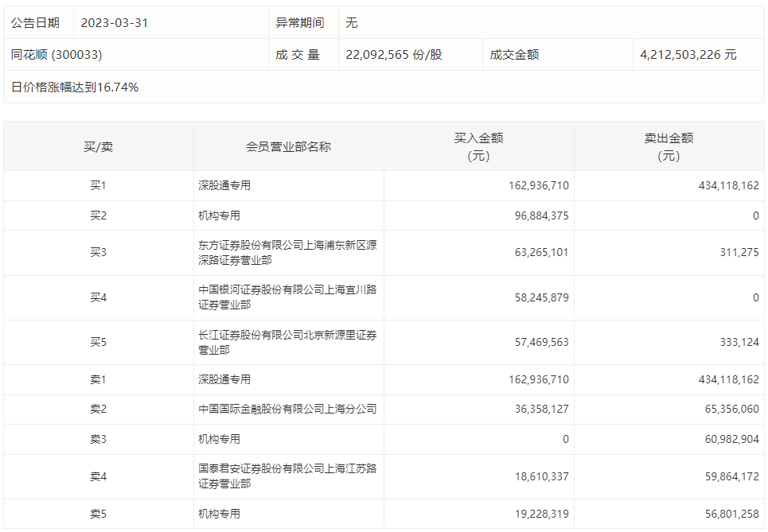
Task: Click the buy amount 36,358,127
Action: (x=542, y=410)
